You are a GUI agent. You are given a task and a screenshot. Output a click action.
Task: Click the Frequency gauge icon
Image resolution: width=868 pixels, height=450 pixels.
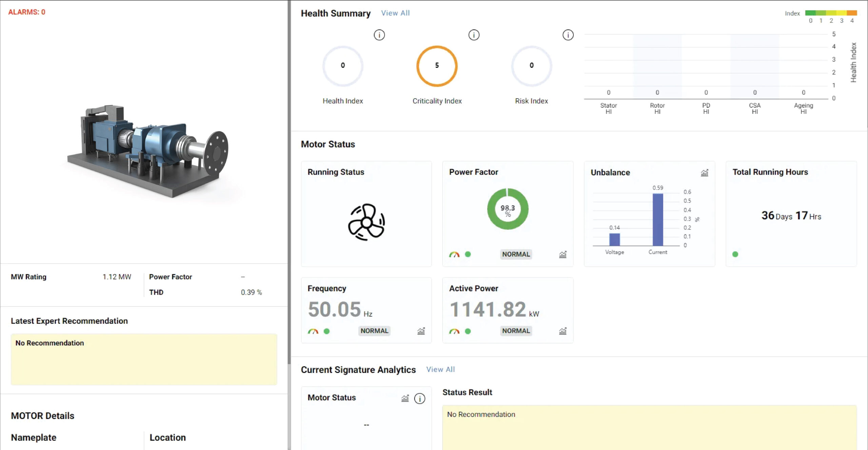[x=313, y=331]
